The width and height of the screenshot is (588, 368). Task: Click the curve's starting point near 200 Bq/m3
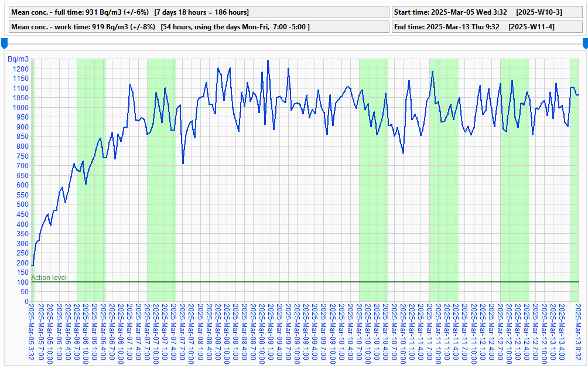pos(33,265)
